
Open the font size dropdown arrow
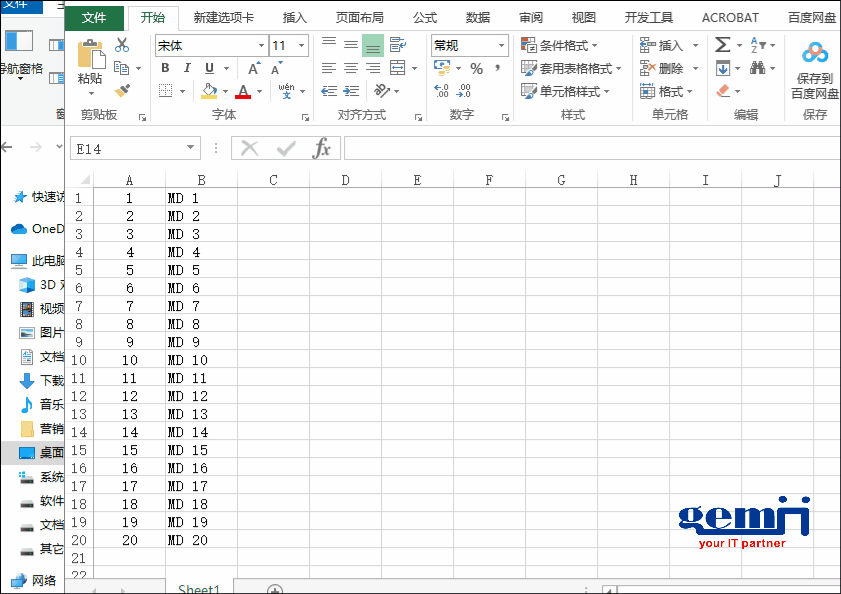(x=301, y=45)
